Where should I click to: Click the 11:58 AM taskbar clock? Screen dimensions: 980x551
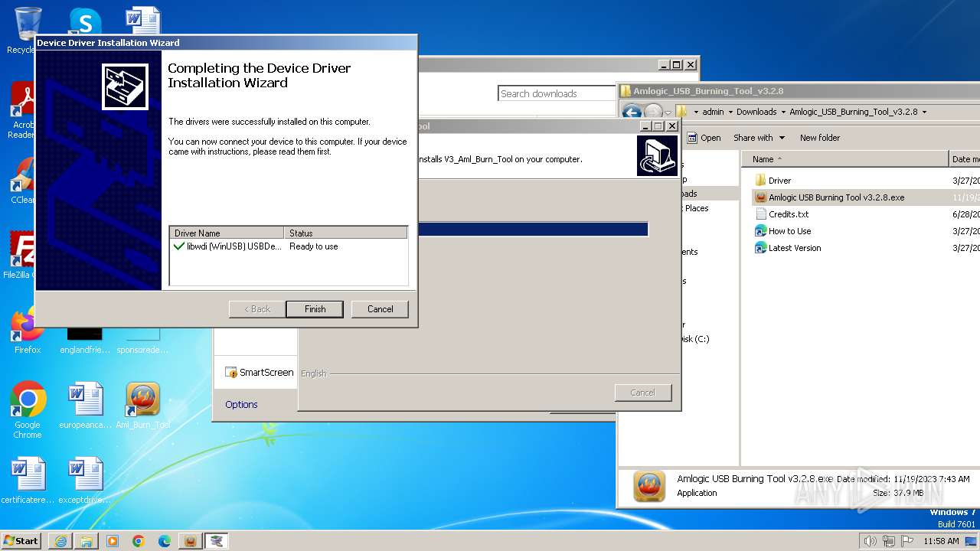pos(941,541)
